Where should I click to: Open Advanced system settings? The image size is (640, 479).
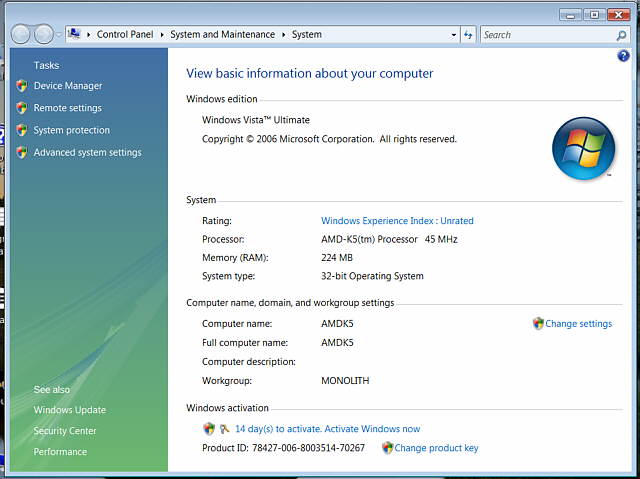(87, 152)
